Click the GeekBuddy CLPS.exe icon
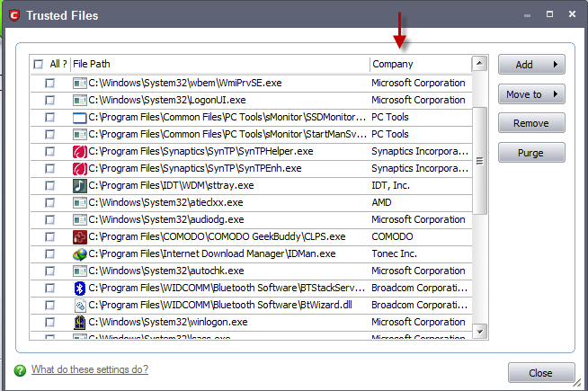The image size is (588, 391). tap(79, 237)
